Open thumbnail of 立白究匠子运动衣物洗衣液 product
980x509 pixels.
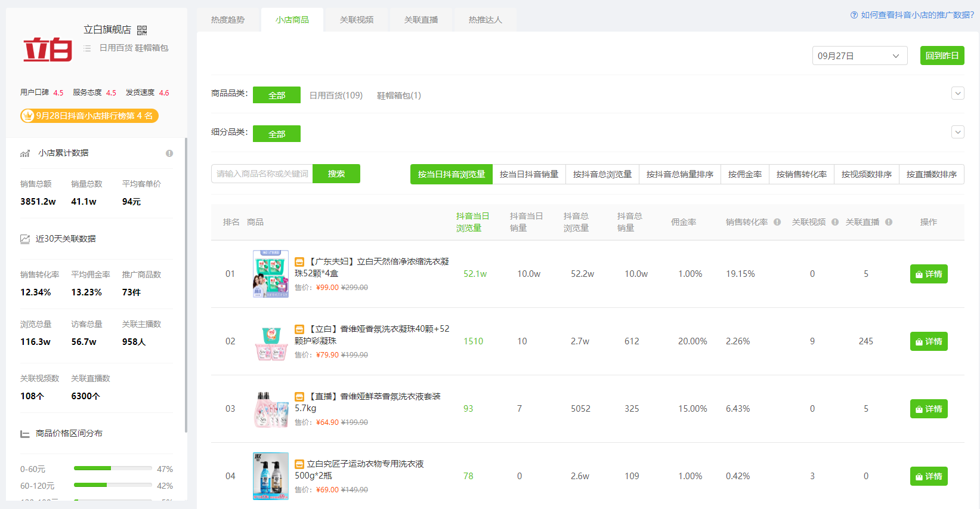pyautogui.click(x=271, y=476)
